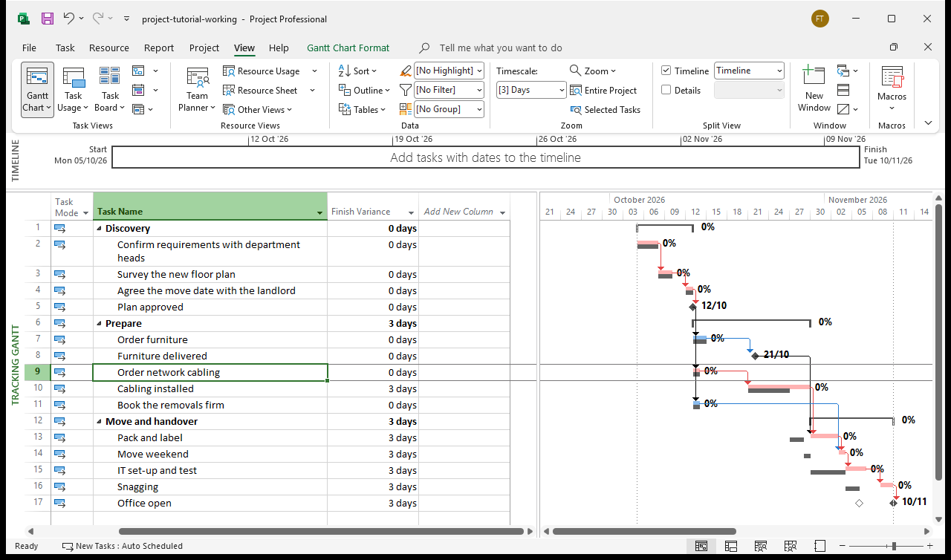
Task: Collapse the Prepare summary task
Action: point(100,324)
